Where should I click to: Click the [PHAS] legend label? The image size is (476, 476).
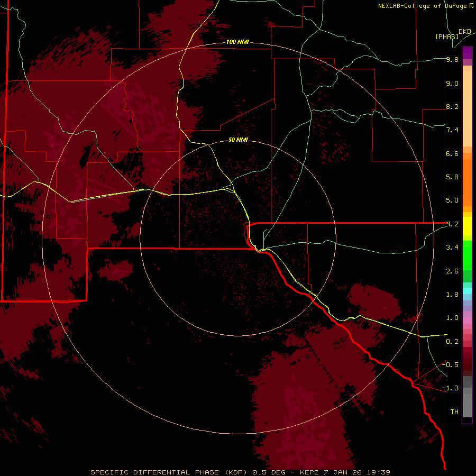tap(447, 36)
